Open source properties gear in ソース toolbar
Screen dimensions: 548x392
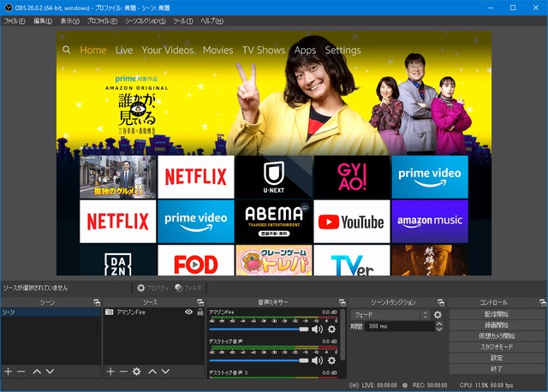point(137,371)
